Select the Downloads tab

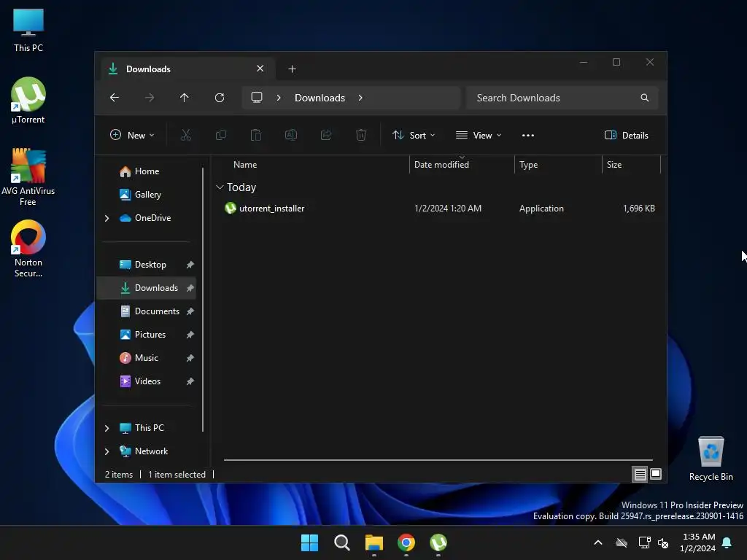[x=189, y=69]
